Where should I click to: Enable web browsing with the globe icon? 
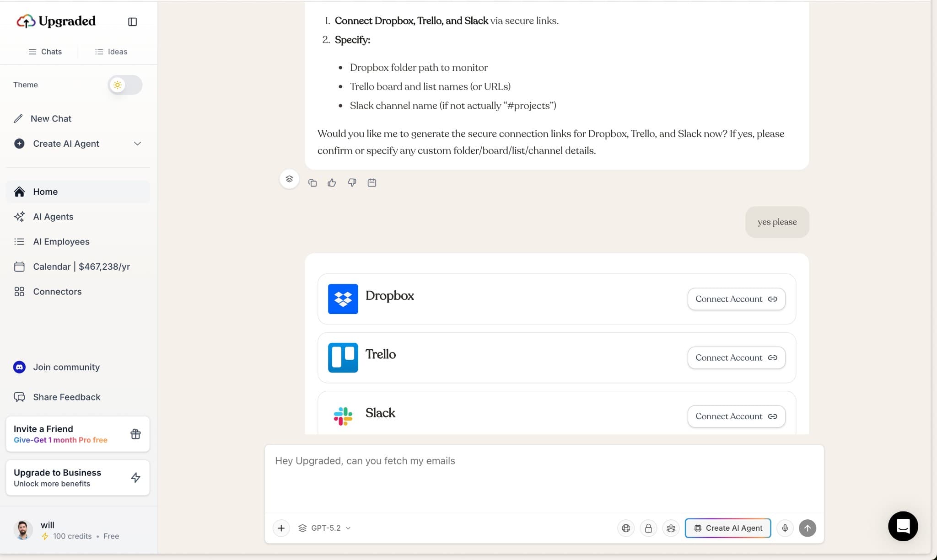[x=626, y=528]
